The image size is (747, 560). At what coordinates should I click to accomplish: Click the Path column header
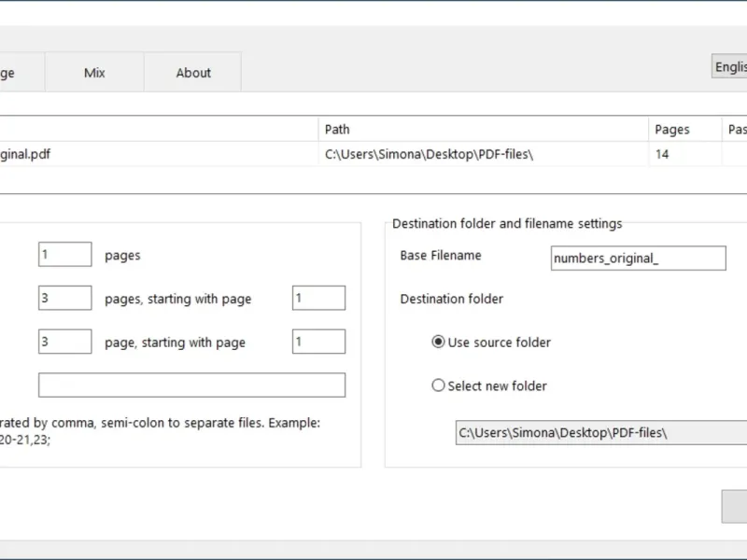point(483,130)
